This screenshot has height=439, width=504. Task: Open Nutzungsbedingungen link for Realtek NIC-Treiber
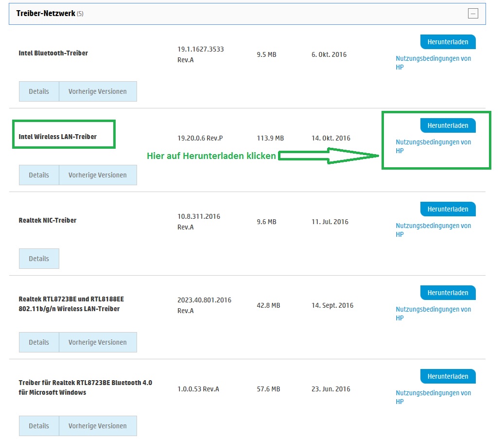tap(434, 230)
